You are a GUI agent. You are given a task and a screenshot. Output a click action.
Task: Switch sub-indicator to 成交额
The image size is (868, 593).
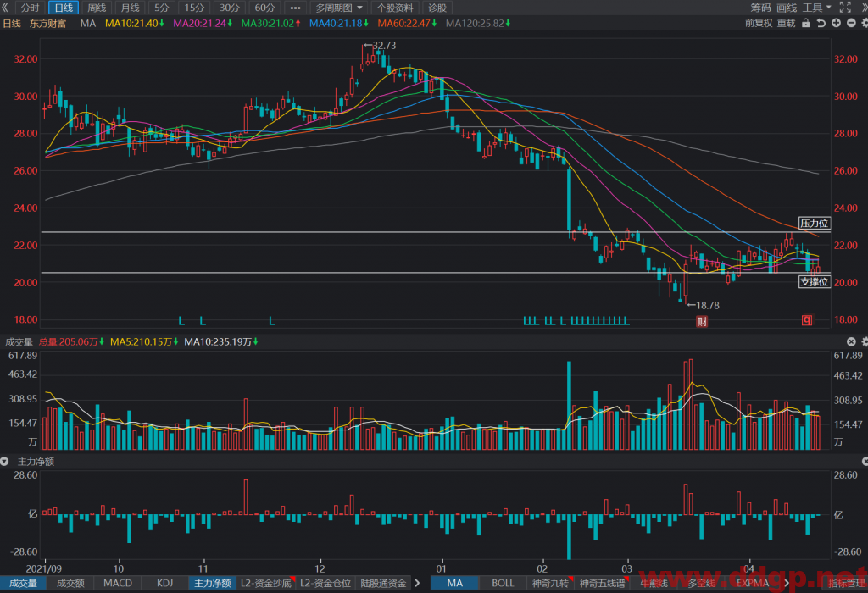(70, 583)
